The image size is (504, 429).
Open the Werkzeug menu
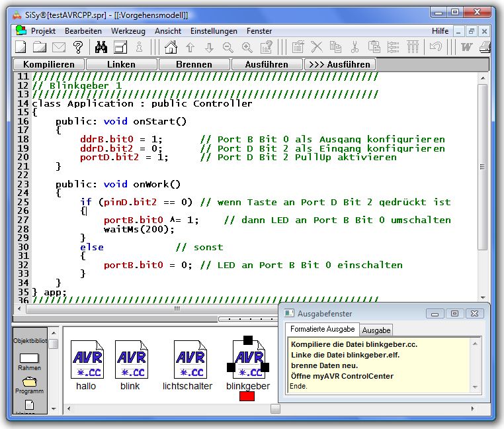128,31
